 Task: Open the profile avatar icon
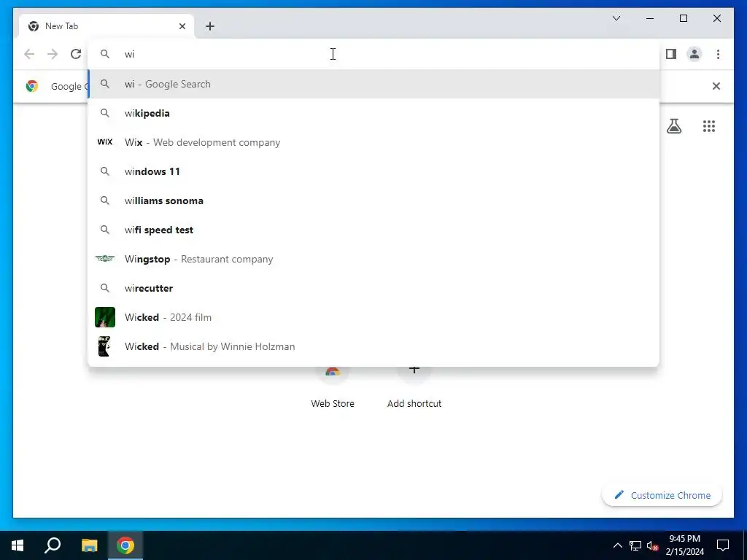coord(694,54)
